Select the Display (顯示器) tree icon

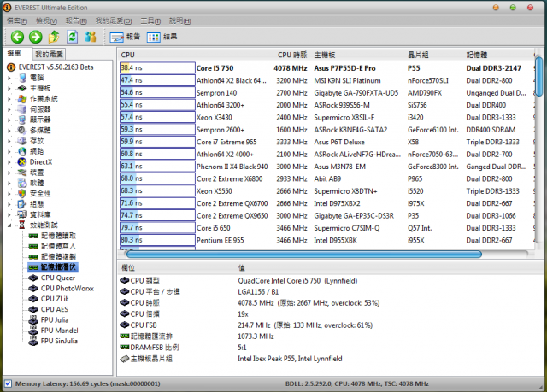tap(22, 120)
